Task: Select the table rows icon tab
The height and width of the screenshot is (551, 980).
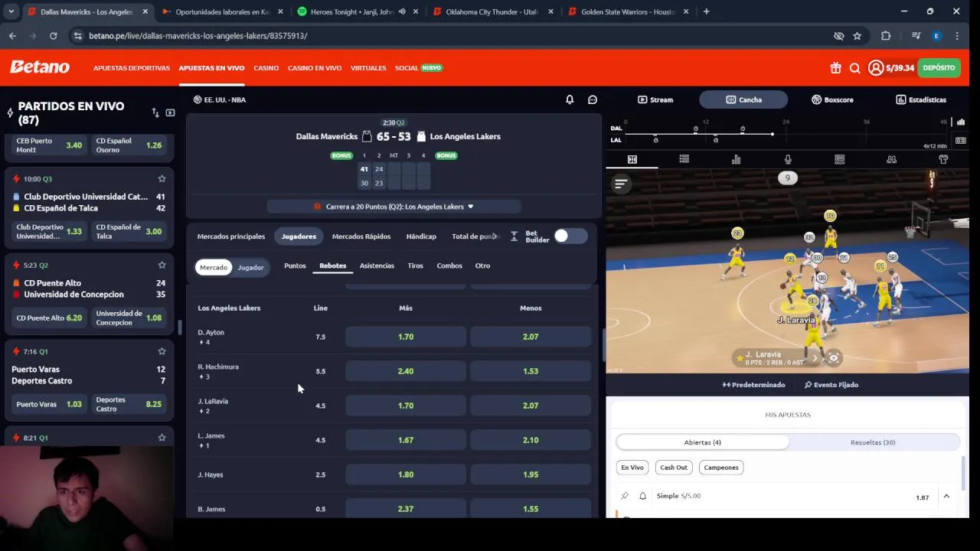Action: click(840, 159)
